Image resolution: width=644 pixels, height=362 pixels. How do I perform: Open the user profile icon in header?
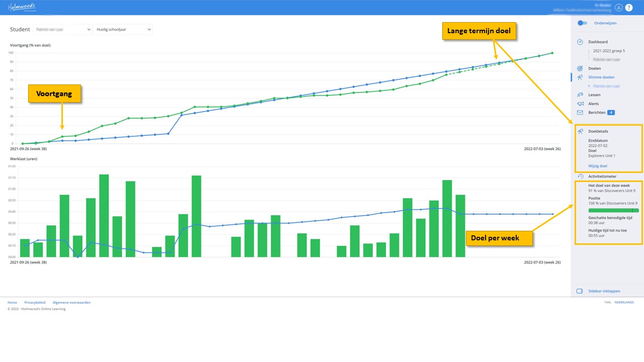(x=618, y=8)
